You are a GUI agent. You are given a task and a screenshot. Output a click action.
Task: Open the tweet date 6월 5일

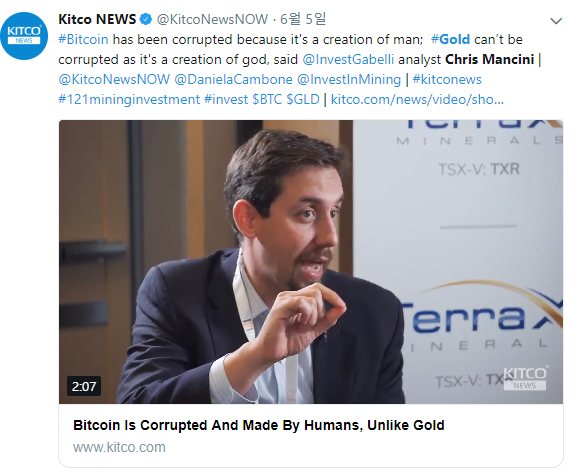pyautogui.click(x=303, y=19)
